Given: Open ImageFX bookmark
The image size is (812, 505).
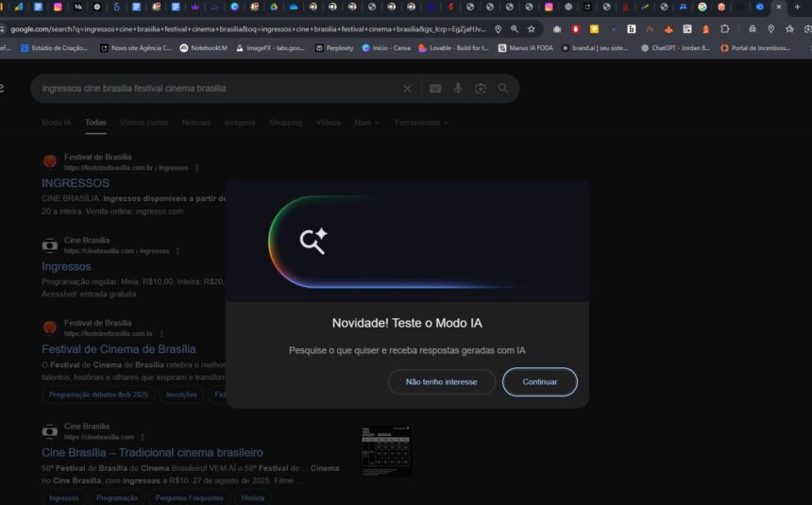Looking at the screenshot, I should pos(270,48).
